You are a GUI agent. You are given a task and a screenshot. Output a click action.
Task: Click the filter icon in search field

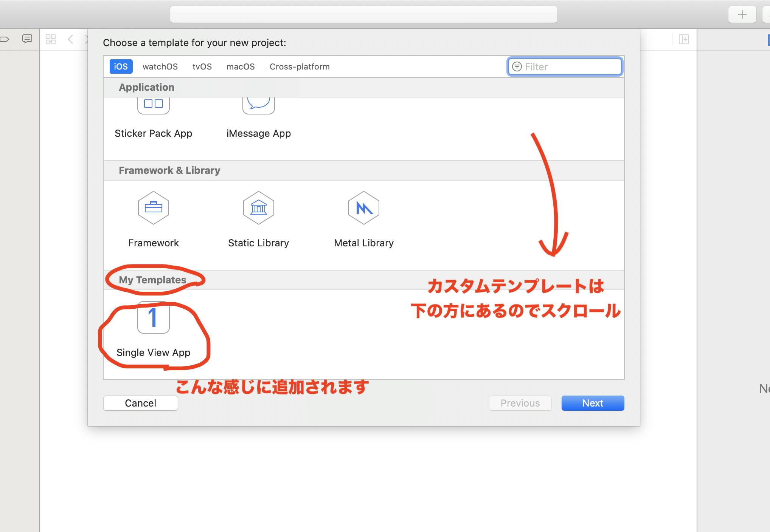pyautogui.click(x=517, y=67)
